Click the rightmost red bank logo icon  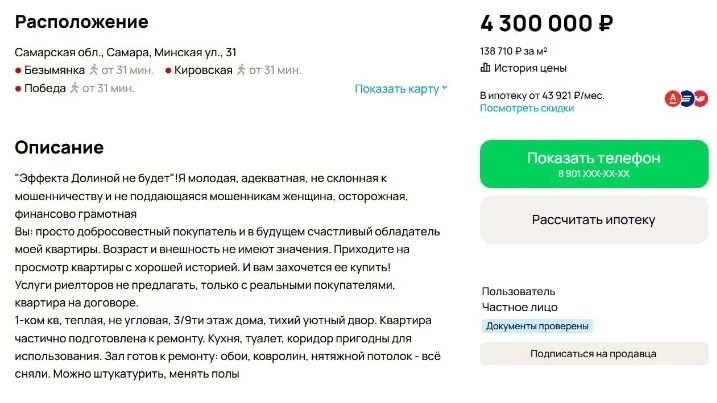[701, 98]
